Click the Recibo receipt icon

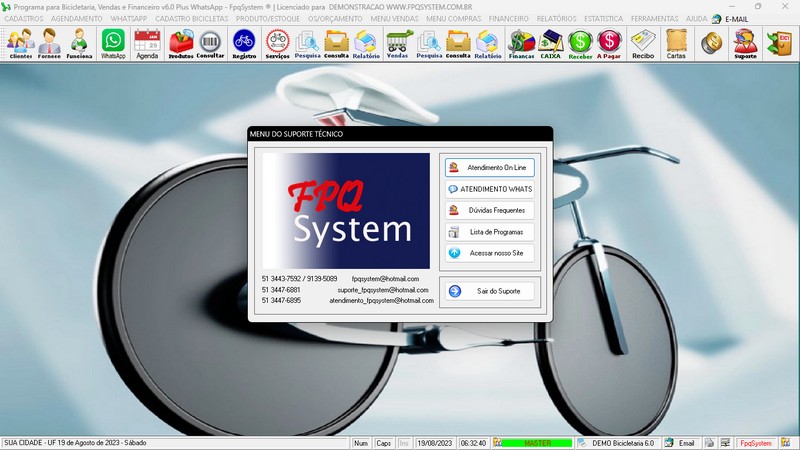[643, 43]
